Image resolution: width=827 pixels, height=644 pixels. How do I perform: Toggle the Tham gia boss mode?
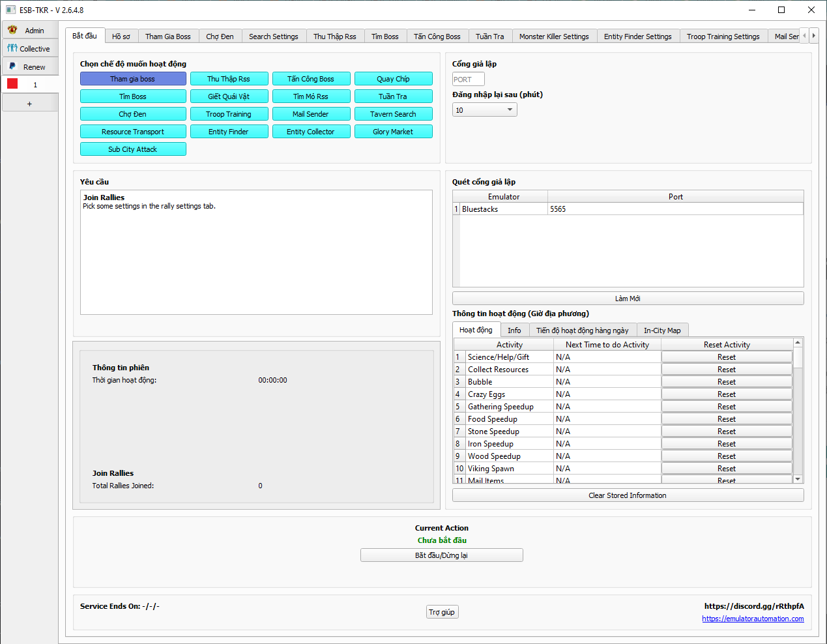click(133, 79)
